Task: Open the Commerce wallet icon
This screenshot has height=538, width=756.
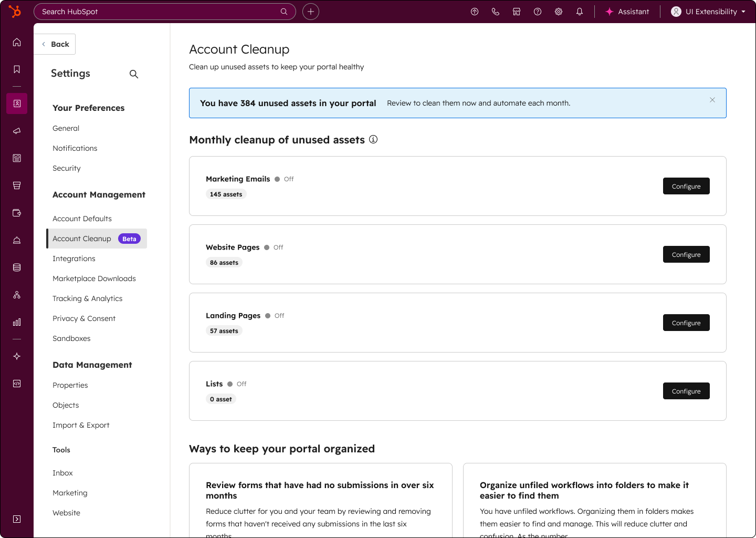Action: [x=17, y=213]
